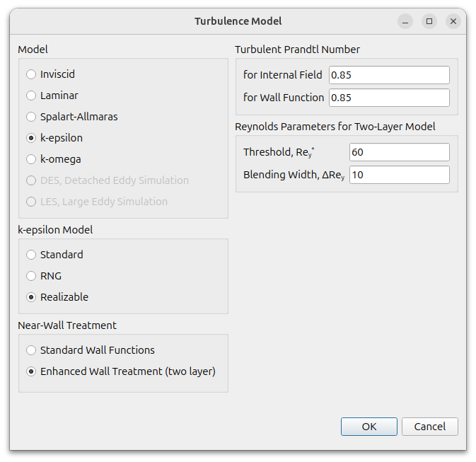
Task: Select the k-epsilon model radio button
Action: 54,138
